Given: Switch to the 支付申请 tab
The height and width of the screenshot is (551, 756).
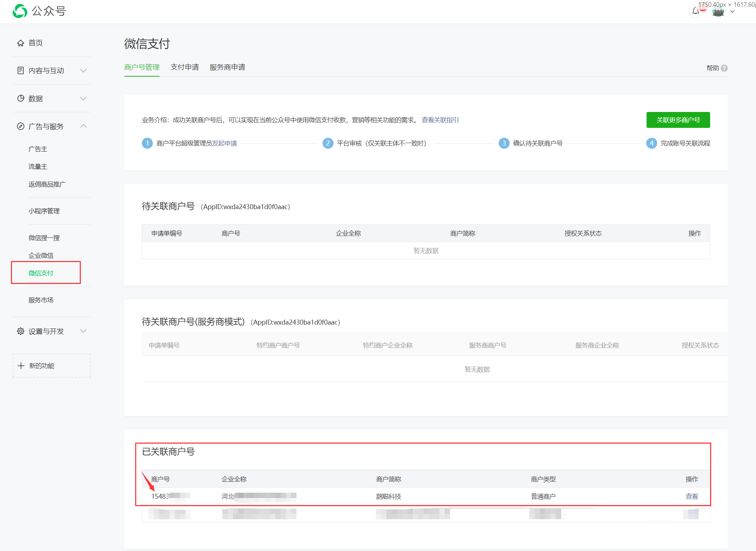Looking at the screenshot, I should tap(185, 67).
